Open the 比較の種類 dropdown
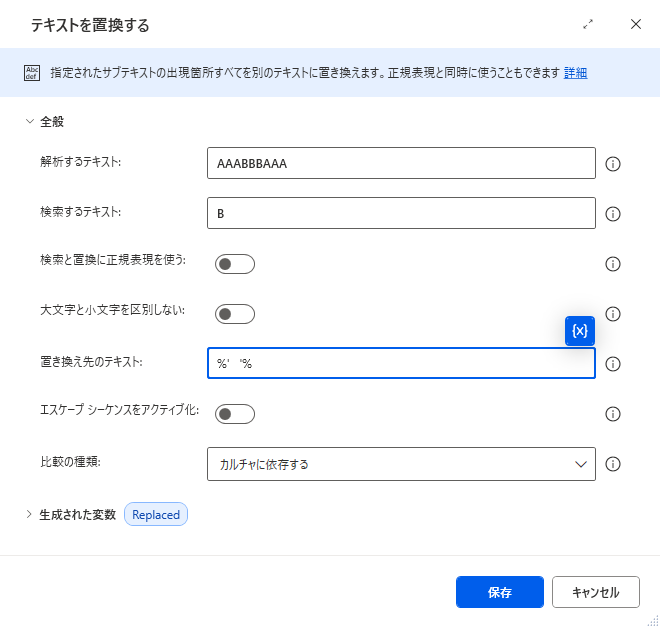The width and height of the screenshot is (660, 628). (401, 464)
